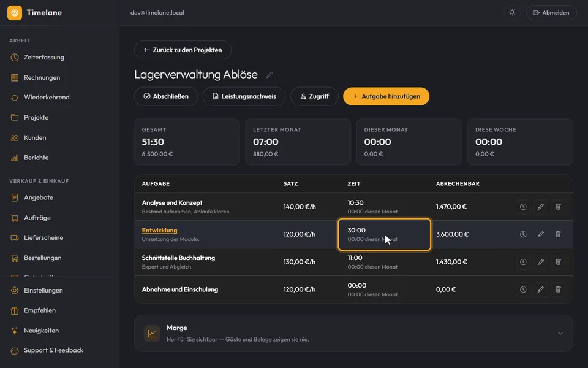Open time log clock icon for Analyse und Konzept
The height and width of the screenshot is (368, 588).
coord(522,207)
